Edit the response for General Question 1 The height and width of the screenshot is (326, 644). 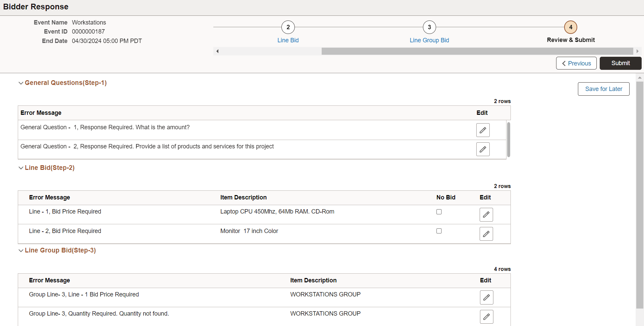483,130
